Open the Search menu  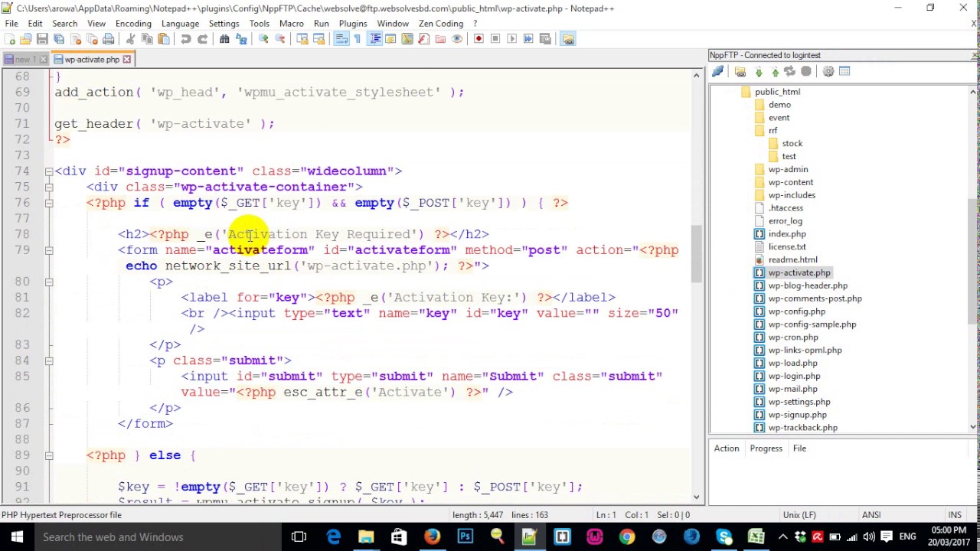click(64, 24)
